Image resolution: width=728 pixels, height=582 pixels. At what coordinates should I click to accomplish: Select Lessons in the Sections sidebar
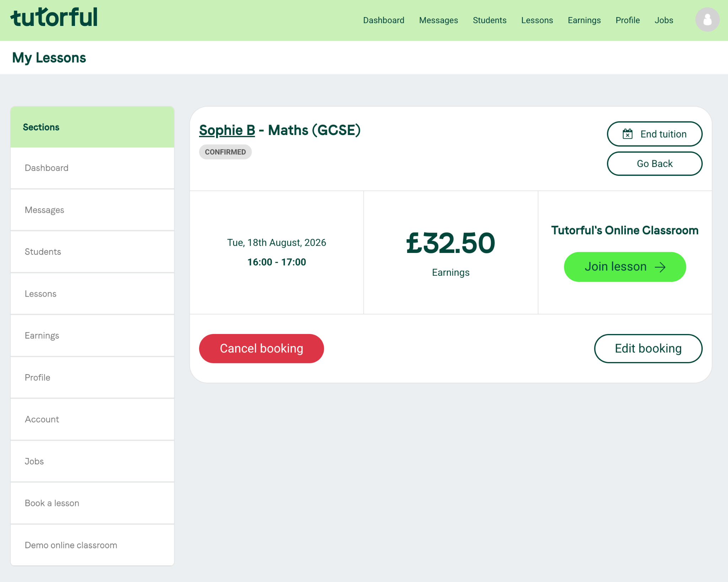click(92, 294)
